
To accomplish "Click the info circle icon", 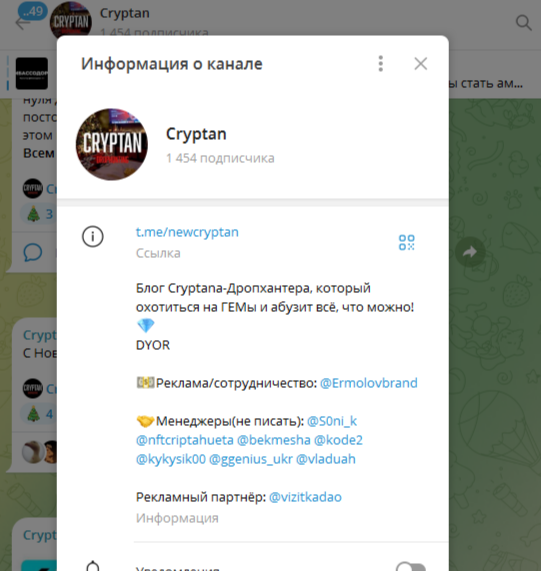I will [92, 236].
